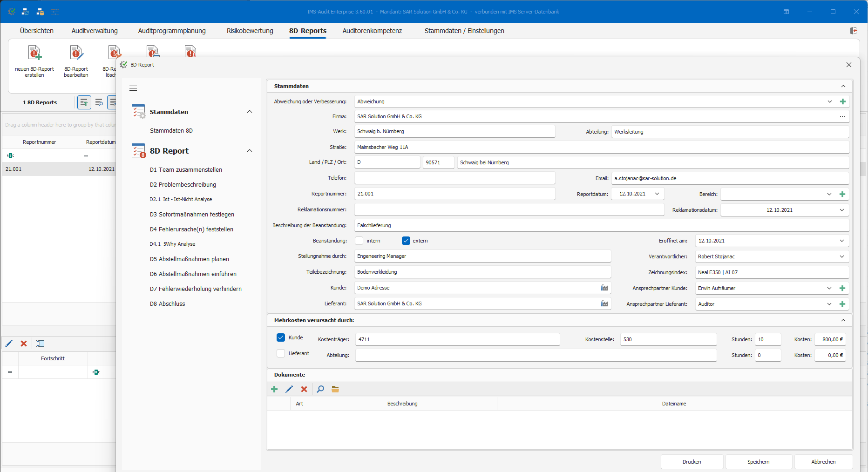Click Speichern button
Image resolution: width=868 pixels, height=472 pixels.
(x=759, y=462)
